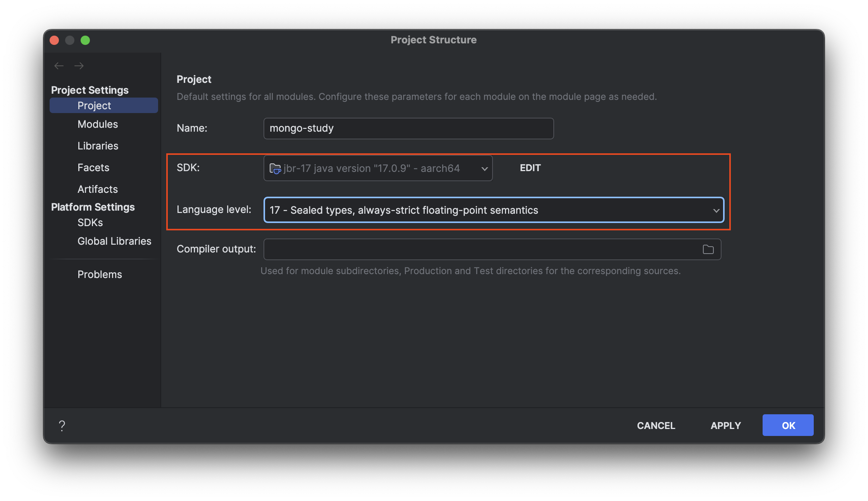Select Modules in Project Settings
The height and width of the screenshot is (501, 868).
pyautogui.click(x=98, y=124)
